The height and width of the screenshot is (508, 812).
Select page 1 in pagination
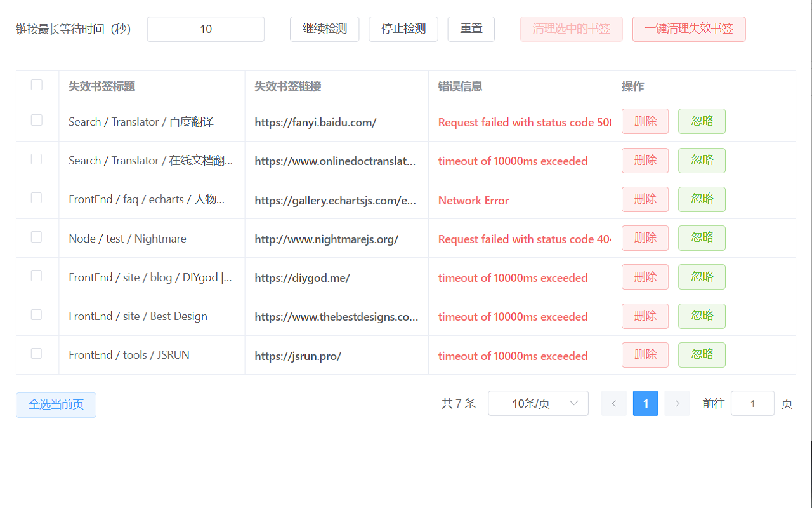[x=645, y=403]
